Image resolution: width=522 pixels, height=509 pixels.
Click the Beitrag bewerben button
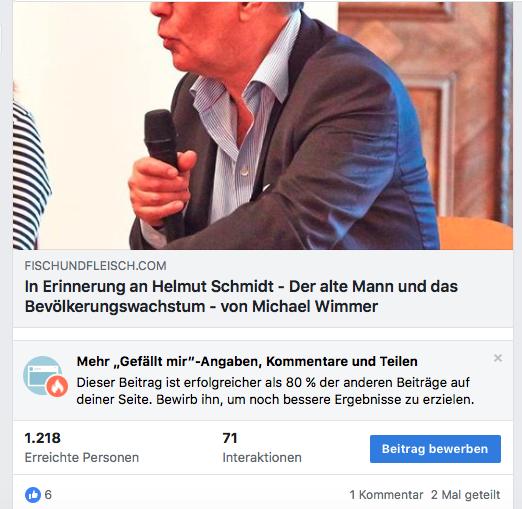pyautogui.click(x=435, y=449)
